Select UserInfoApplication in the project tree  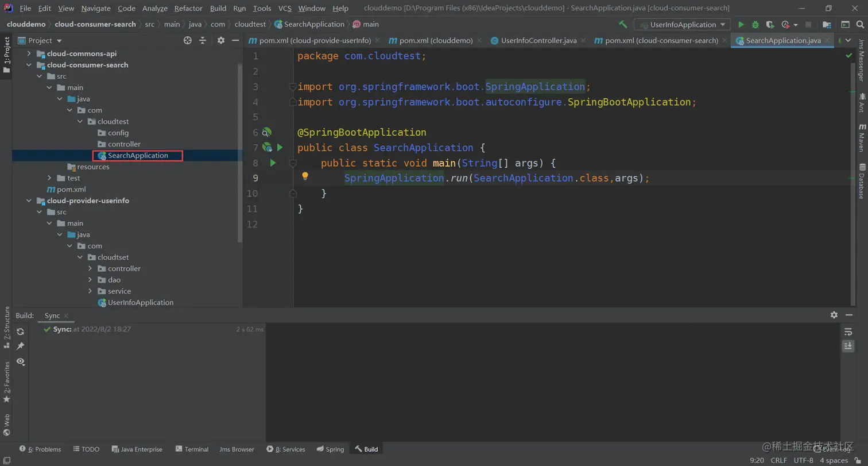pyautogui.click(x=140, y=302)
